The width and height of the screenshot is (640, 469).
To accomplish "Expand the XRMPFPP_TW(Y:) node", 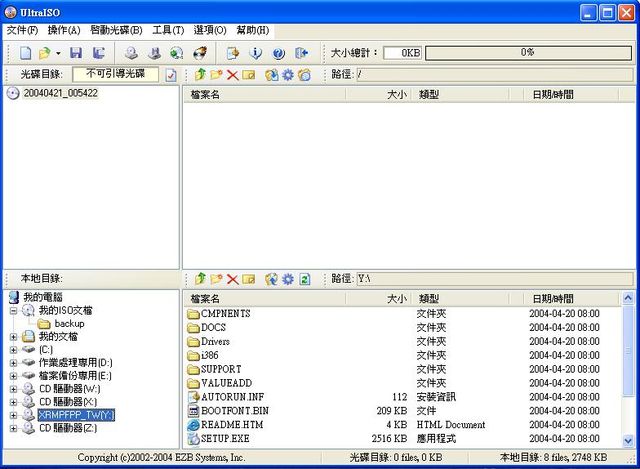I will coord(13,415).
